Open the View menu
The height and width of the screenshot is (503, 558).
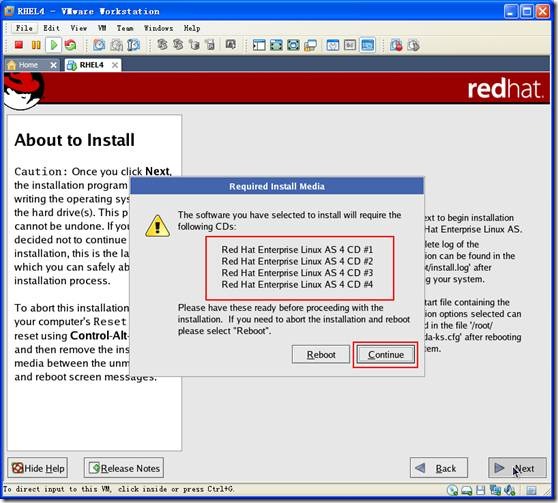click(x=79, y=28)
